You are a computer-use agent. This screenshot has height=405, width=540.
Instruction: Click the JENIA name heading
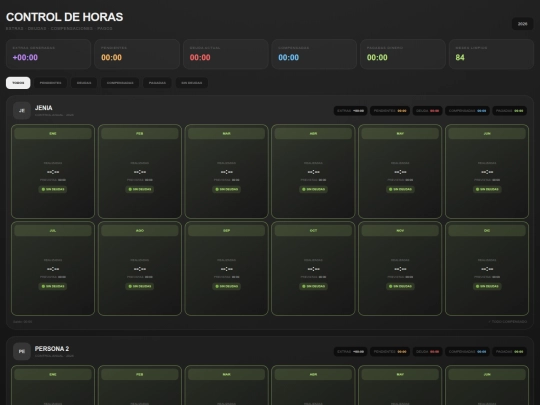[x=44, y=108]
